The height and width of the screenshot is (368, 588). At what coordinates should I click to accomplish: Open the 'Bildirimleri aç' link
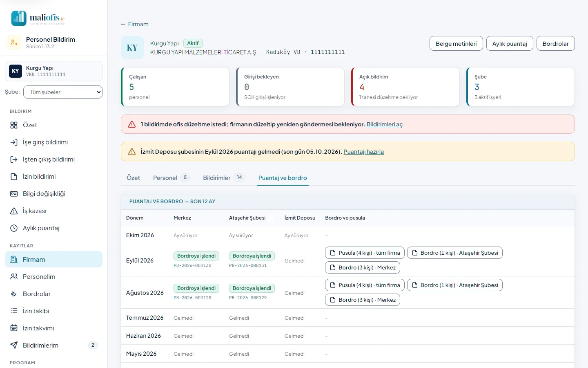tap(384, 124)
